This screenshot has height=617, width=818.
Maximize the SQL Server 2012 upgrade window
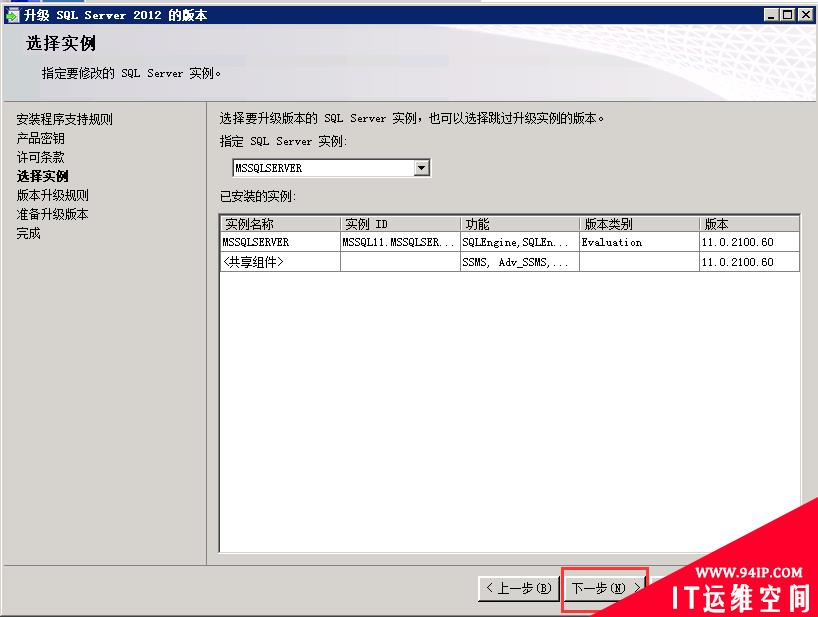point(788,15)
